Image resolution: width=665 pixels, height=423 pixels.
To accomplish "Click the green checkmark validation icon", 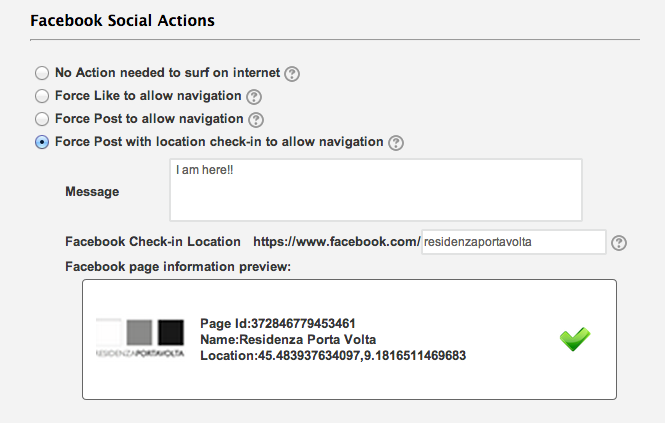I will [x=575, y=339].
